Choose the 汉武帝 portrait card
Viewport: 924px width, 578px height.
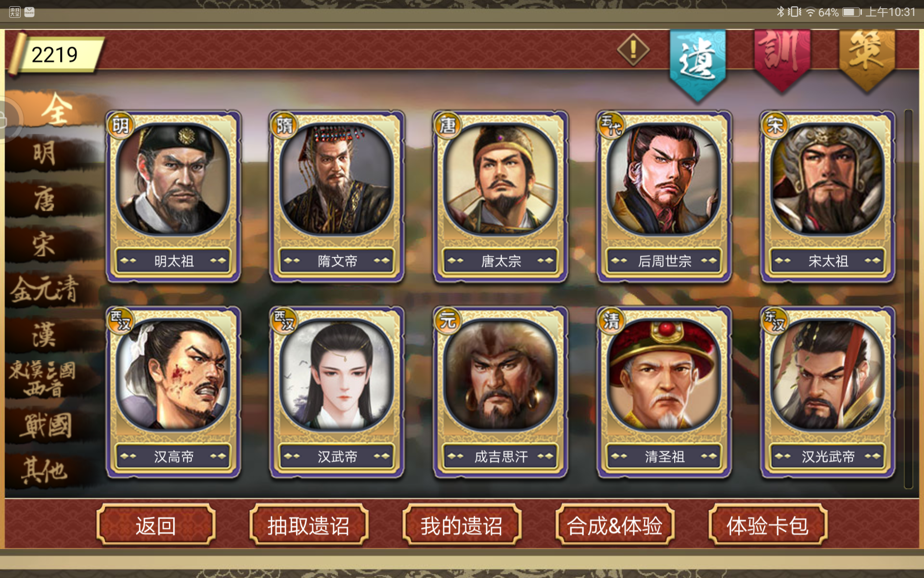pyautogui.click(x=337, y=392)
